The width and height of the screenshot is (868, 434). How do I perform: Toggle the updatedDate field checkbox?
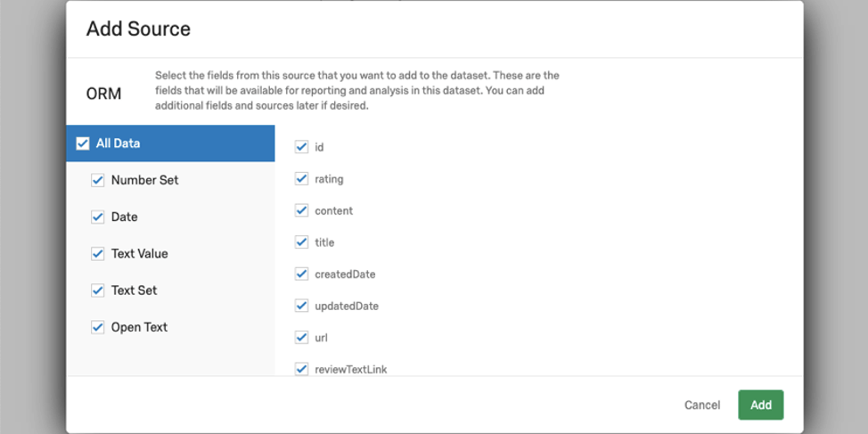click(301, 306)
